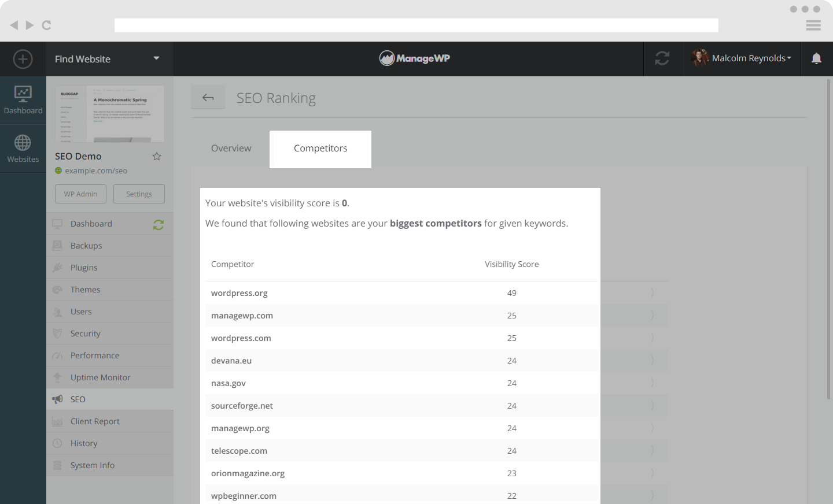Open the Find Website dropdown

pos(110,59)
